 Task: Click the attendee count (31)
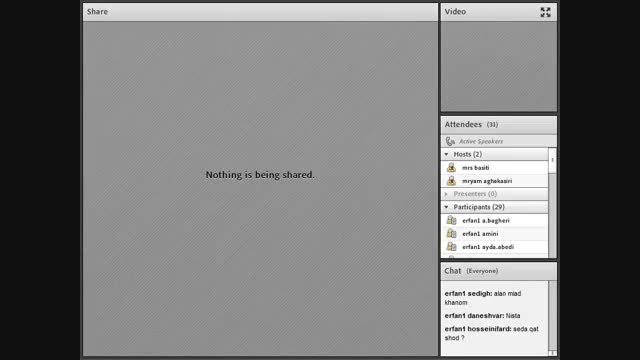point(492,124)
